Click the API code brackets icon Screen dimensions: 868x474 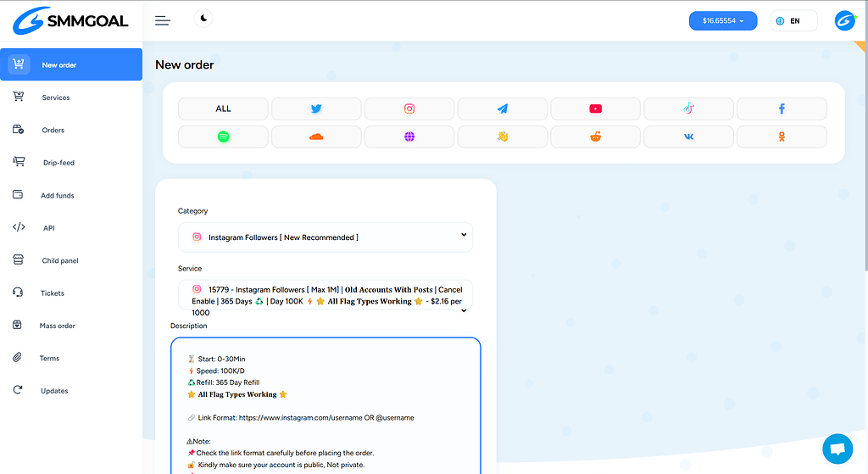pos(19,227)
